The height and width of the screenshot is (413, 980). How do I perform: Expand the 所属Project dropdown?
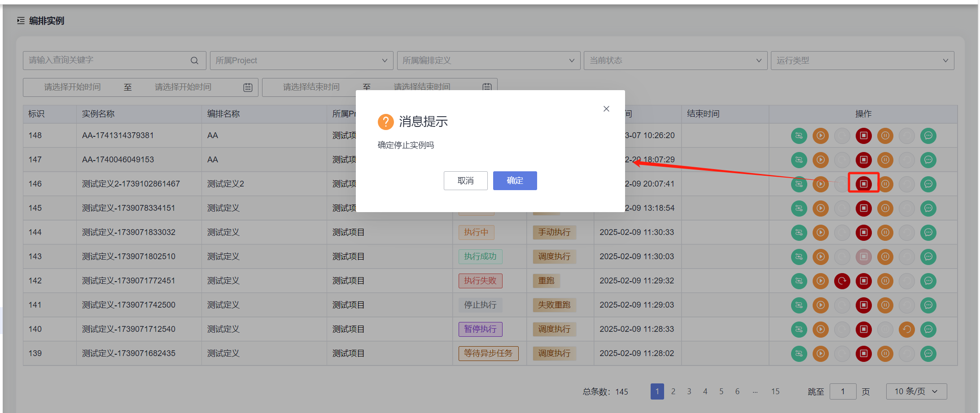click(302, 61)
